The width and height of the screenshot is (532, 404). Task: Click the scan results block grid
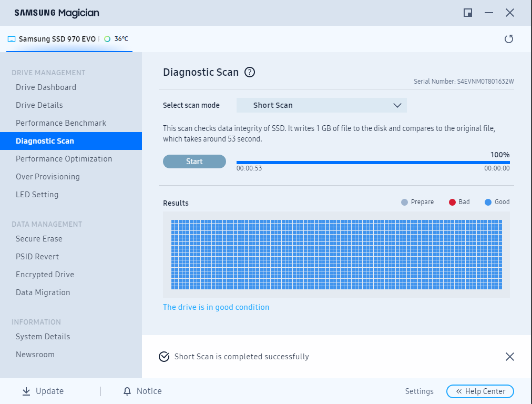(x=336, y=255)
